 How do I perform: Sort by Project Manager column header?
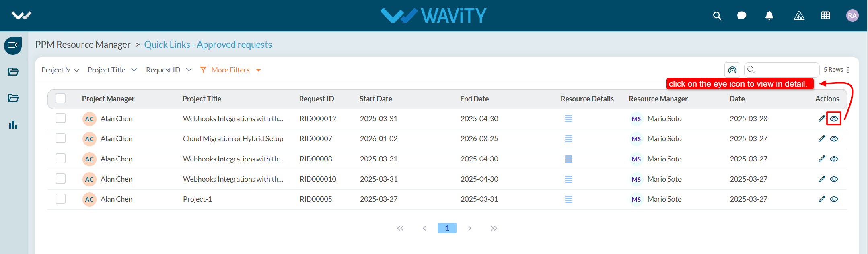108,99
